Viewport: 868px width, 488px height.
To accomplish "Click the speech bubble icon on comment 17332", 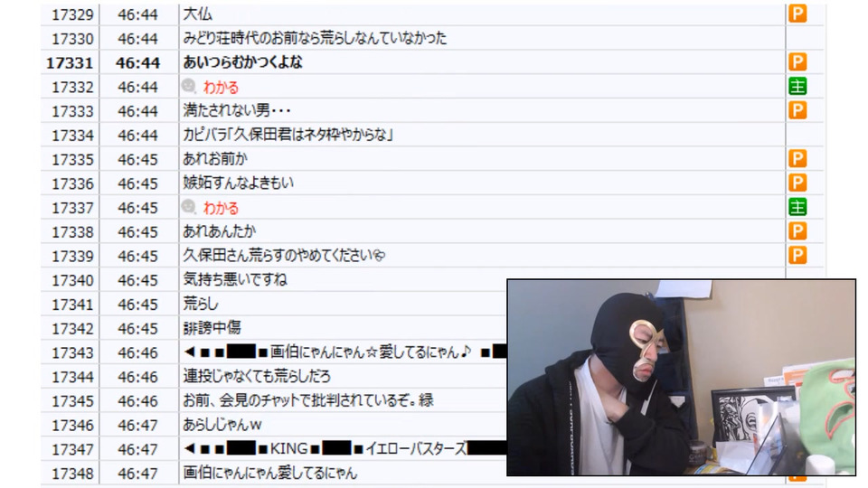I will (x=189, y=86).
